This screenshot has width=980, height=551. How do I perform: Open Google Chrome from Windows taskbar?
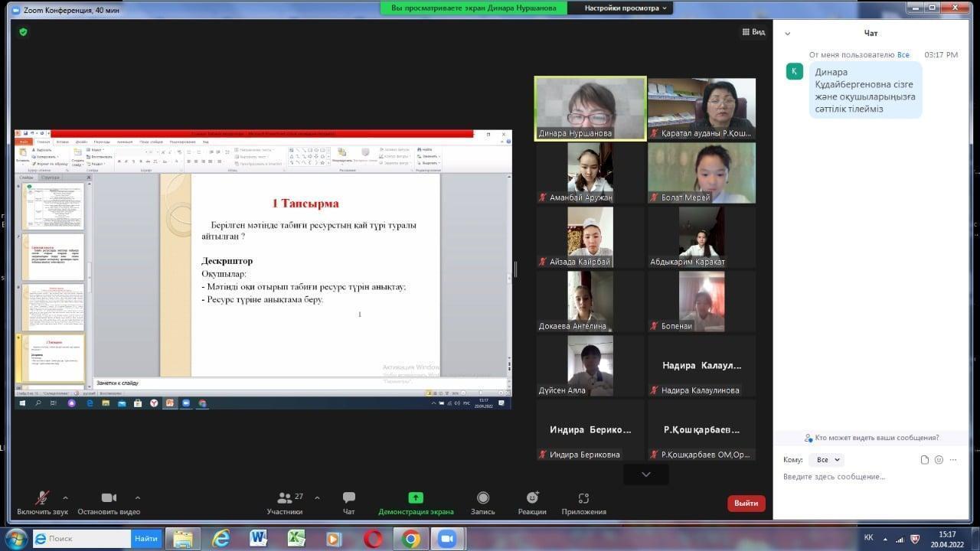coord(411,539)
